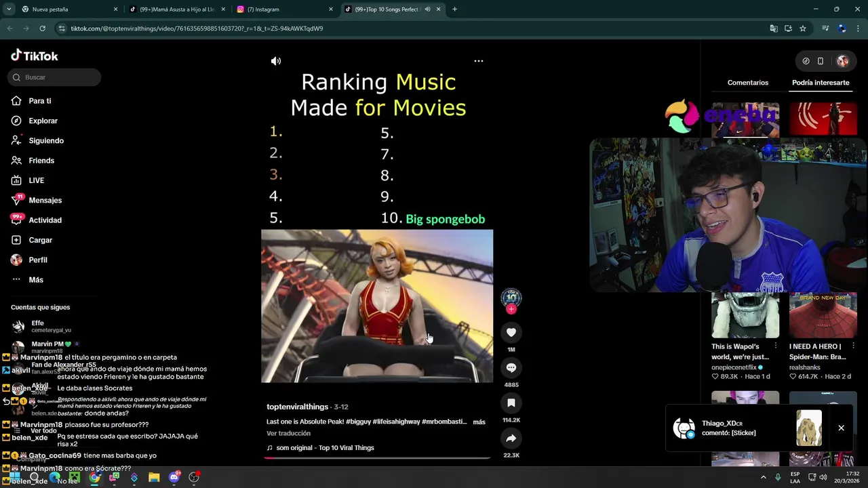868x488 pixels.
Task: Like the video with the heart icon
Action: coord(511,332)
